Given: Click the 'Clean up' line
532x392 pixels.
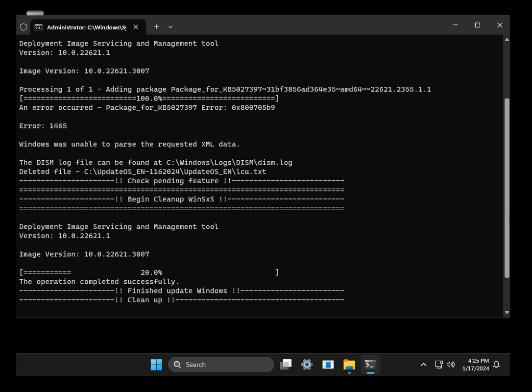Looking at the screenshot, I should pos(182,300).
